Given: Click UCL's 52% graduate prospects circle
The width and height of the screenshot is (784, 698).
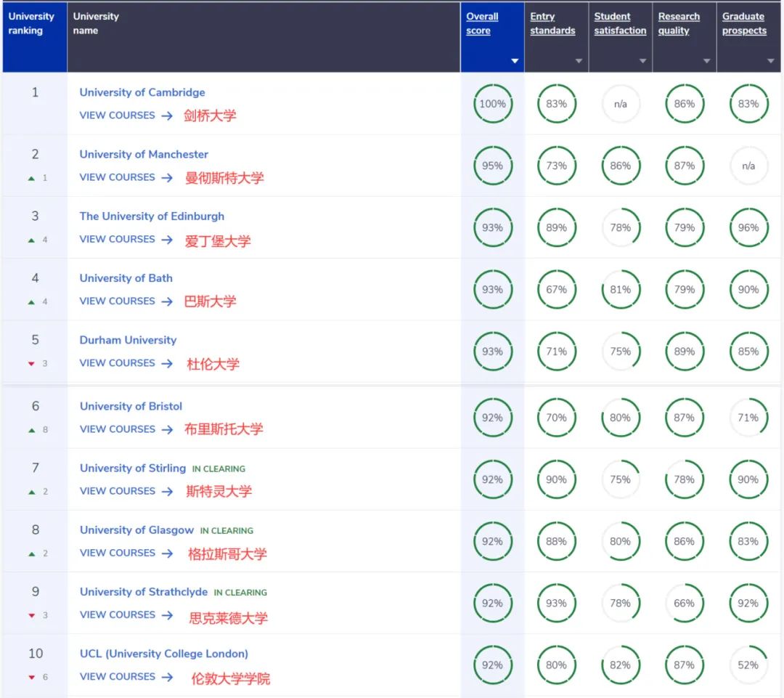Looking at the screenshot, I should [x=748, y=665].
